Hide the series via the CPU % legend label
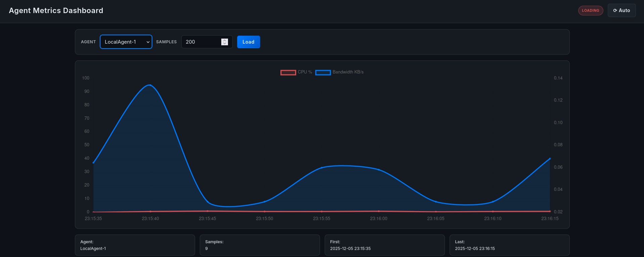 [x=305, y=72]
